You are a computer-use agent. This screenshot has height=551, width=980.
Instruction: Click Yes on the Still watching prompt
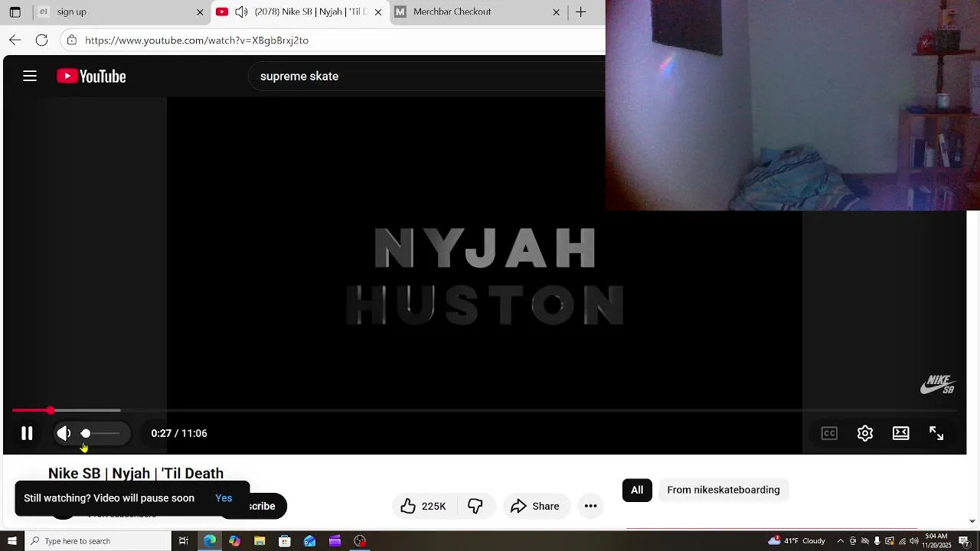[224, 498]
